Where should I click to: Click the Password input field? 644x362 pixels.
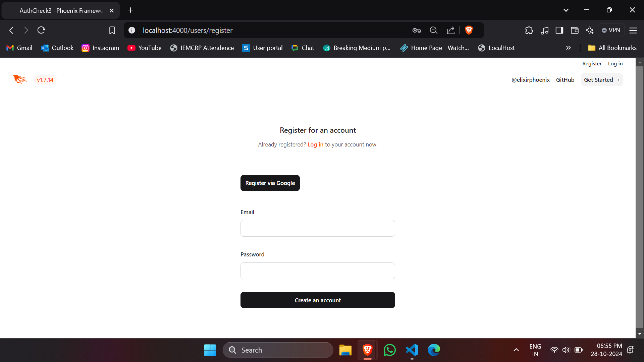318,270
